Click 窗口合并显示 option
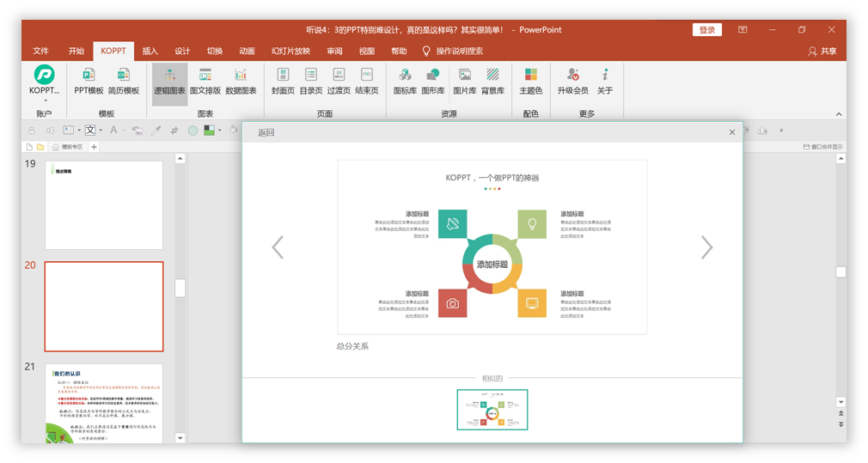 pyautogui.click(x=823, y=147)
